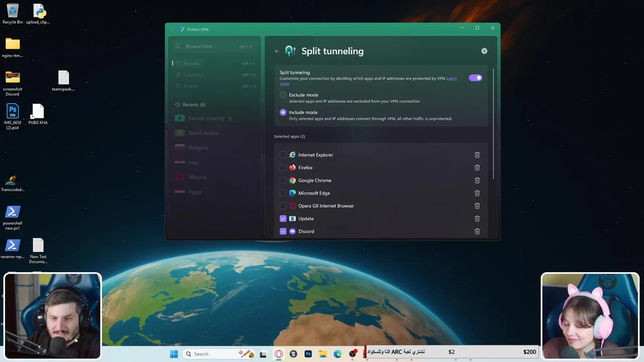Image resolution: width=644 pixels, height=362 pixels.
Task: Select the New Text Document file
Action: (38, 251)
